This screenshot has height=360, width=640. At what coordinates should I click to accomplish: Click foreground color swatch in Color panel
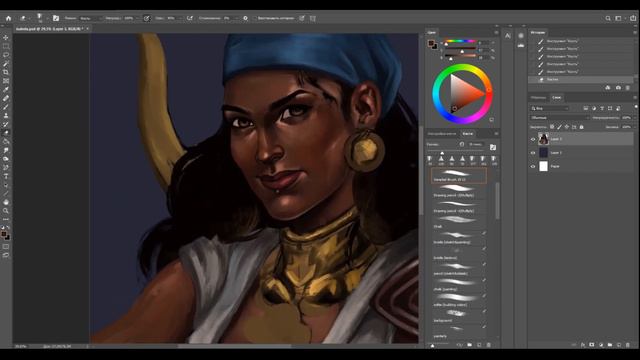(x=431, y=43)
